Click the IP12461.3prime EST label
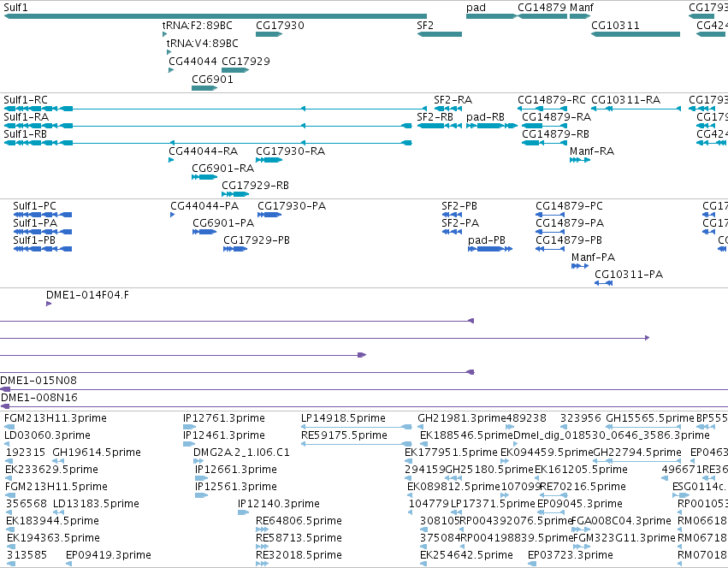728x568 pixels. (224, 435)
